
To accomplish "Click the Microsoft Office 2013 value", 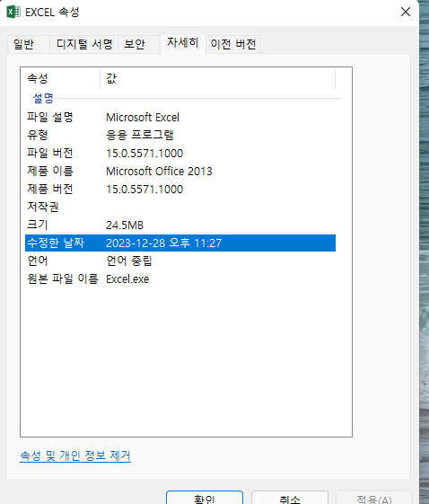I will click(x=159, y=172).
